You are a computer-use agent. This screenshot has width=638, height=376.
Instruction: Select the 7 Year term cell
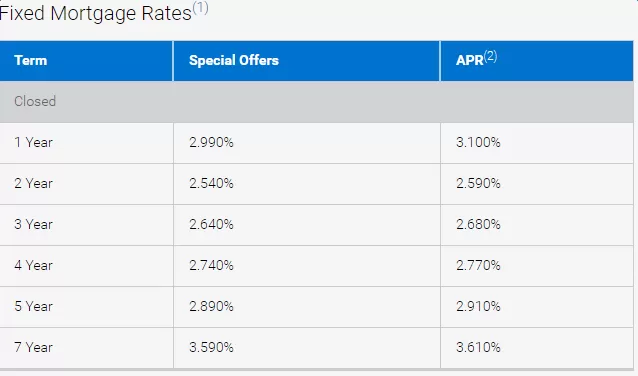86,348
